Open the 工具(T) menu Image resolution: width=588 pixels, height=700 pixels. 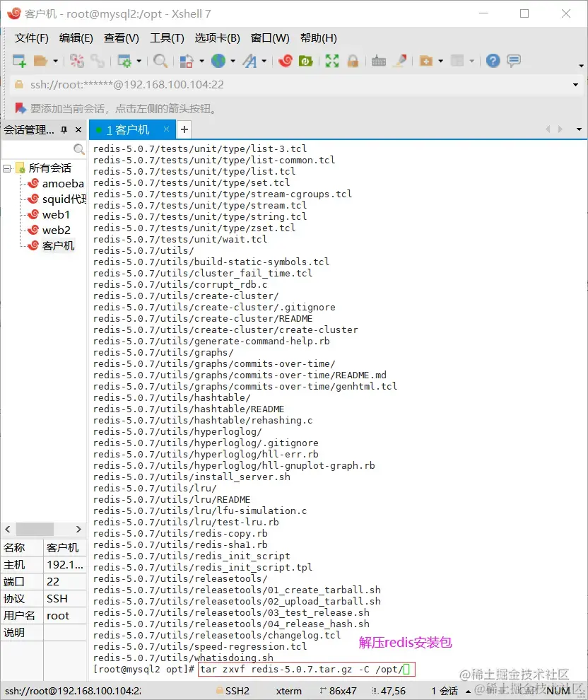pyautogui.click(x=167, y=38)
